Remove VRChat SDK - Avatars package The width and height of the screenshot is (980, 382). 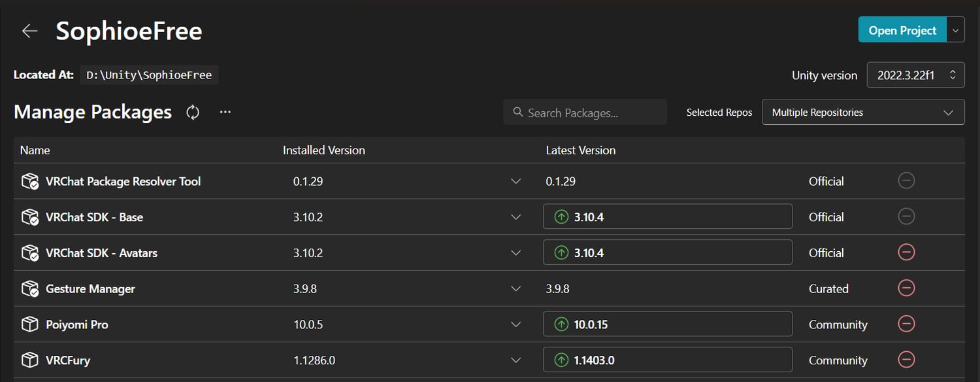point(906,252)
